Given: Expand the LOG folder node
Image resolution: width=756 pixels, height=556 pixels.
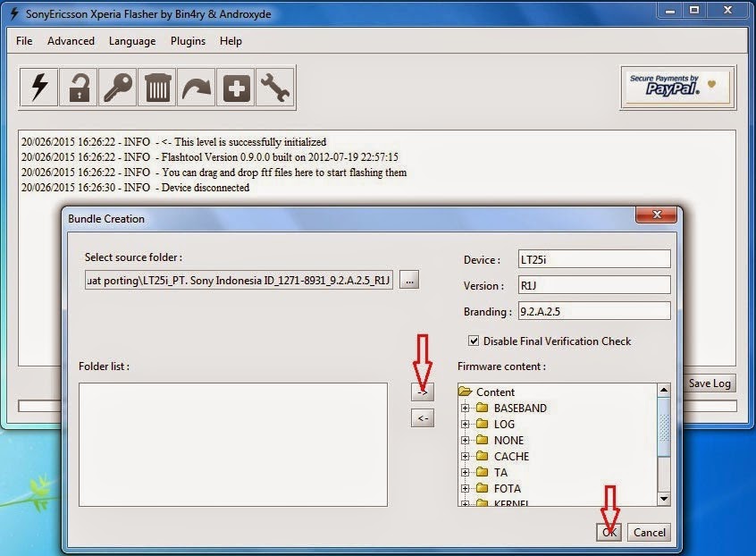Looking at the screenshot, I should pos(465,424).
